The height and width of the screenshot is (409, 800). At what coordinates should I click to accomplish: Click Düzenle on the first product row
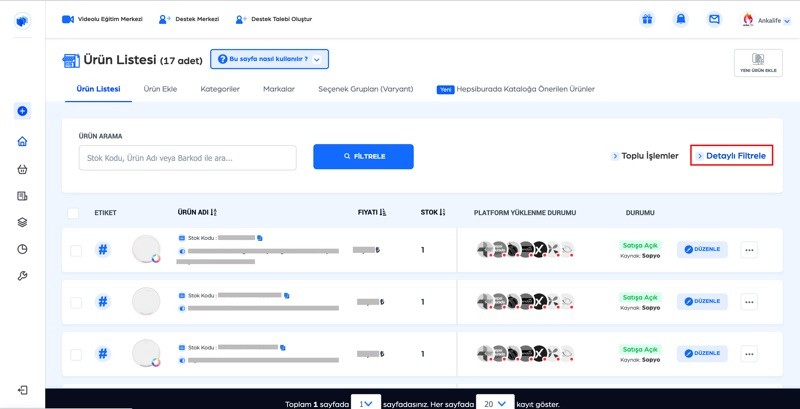702,249
